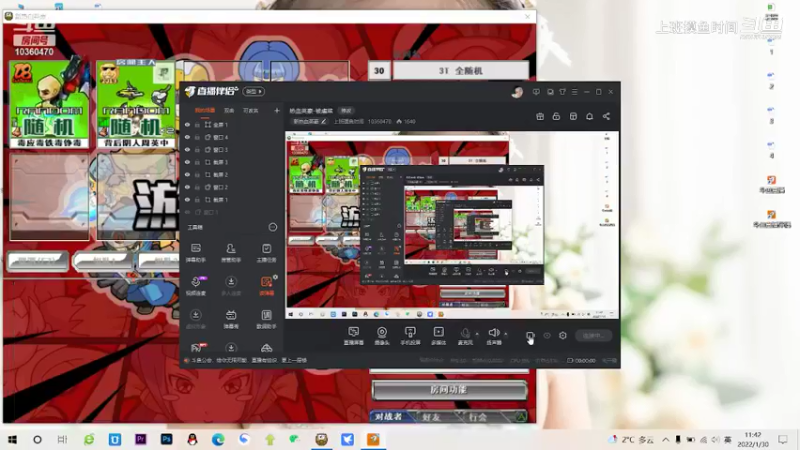Open the notification bell in the companion app
The image size is (800, 450).
coord(589,116)
